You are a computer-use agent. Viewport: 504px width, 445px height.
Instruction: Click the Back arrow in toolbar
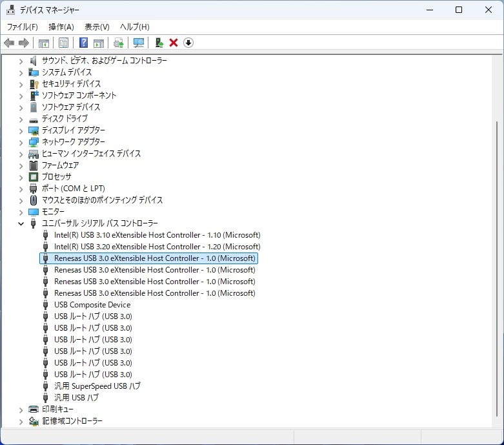point(9,43)
